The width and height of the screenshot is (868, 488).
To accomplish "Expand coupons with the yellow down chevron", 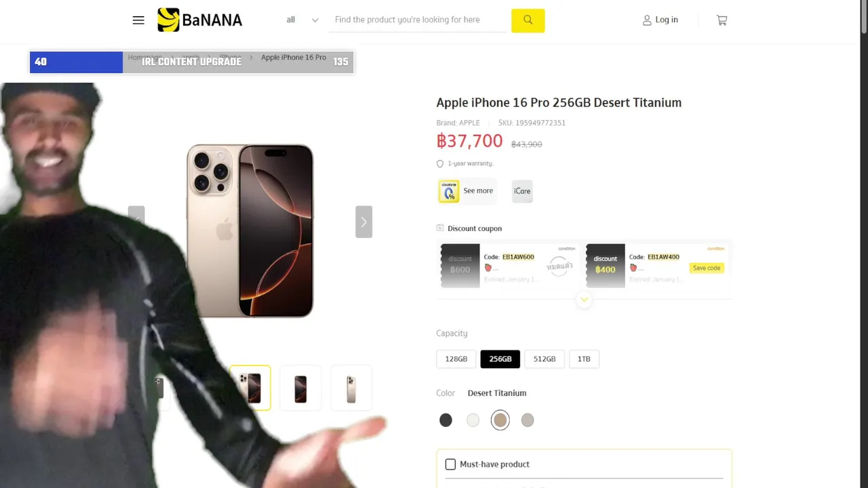I will point(584,300).
